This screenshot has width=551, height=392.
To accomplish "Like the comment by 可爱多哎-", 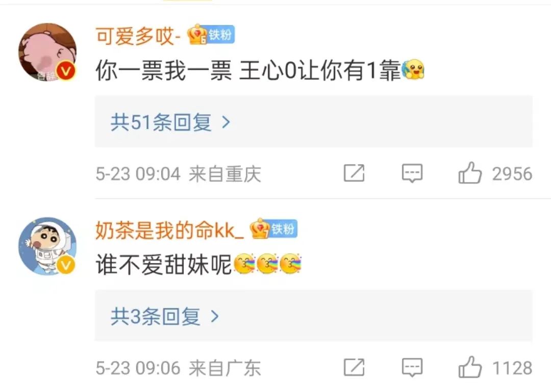I will 470,173.
